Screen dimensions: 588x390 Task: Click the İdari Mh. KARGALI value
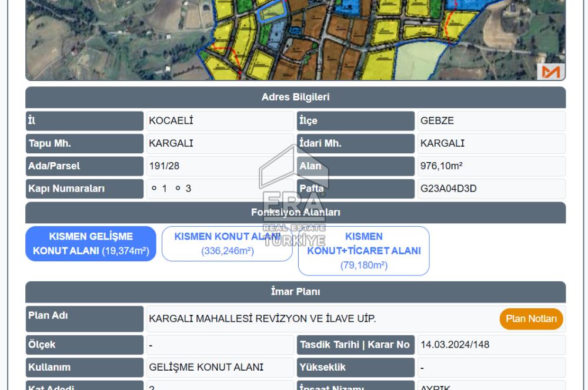point(491,143)
